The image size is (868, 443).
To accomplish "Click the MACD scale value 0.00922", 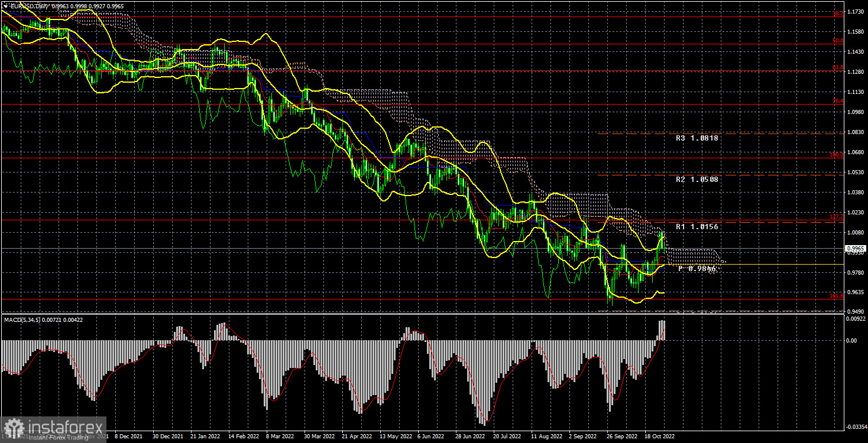I will tap(856, 319).
